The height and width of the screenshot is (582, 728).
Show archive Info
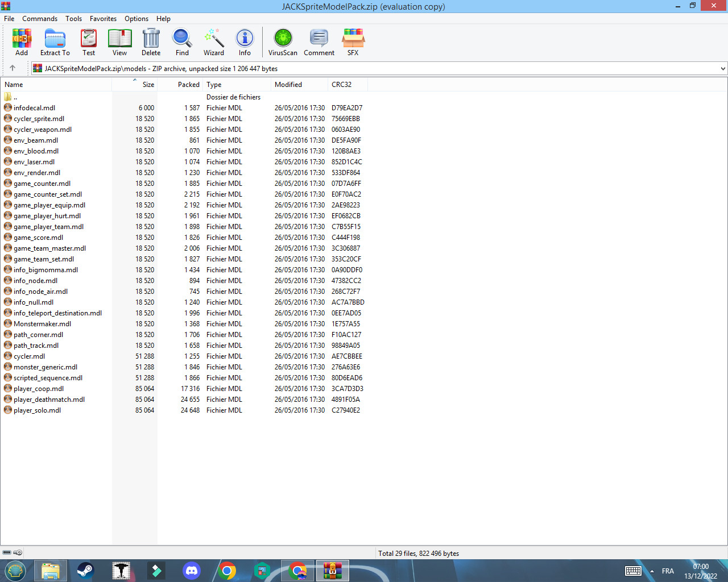pos(245,42)
